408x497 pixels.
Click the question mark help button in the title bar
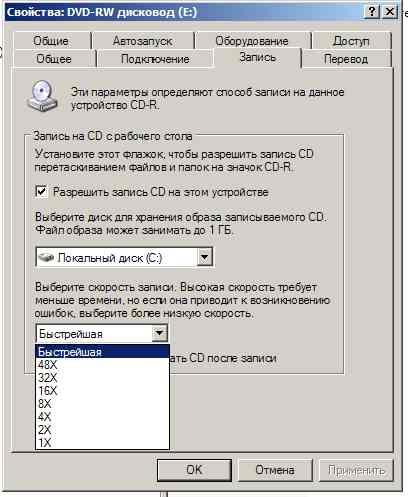(x=372, y=12)
